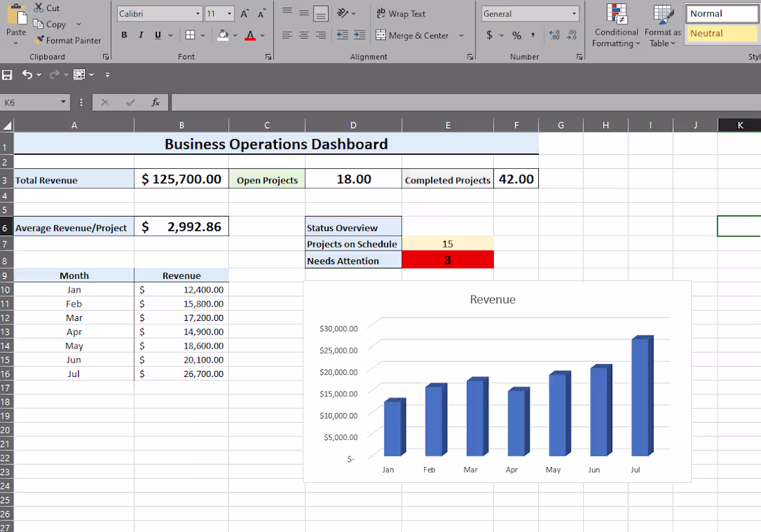Screen dimensions: 761x532
Task: Select the $125,700.00 total revenue cell
Action: tap(181, 179)
